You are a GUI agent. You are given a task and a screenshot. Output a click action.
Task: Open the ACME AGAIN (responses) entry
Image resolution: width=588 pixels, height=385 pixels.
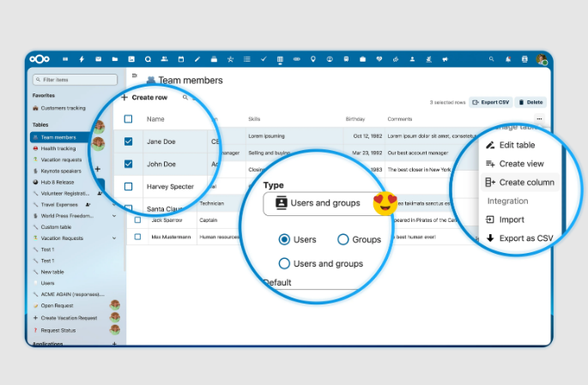pyautogui.click(x=72, y=294)
